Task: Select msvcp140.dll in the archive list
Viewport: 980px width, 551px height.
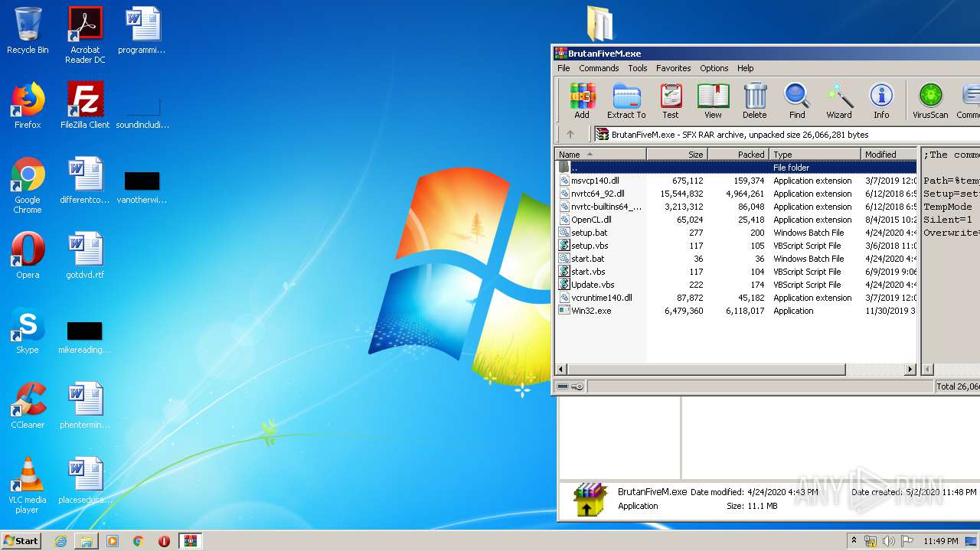Action: [x=736, y=181]
